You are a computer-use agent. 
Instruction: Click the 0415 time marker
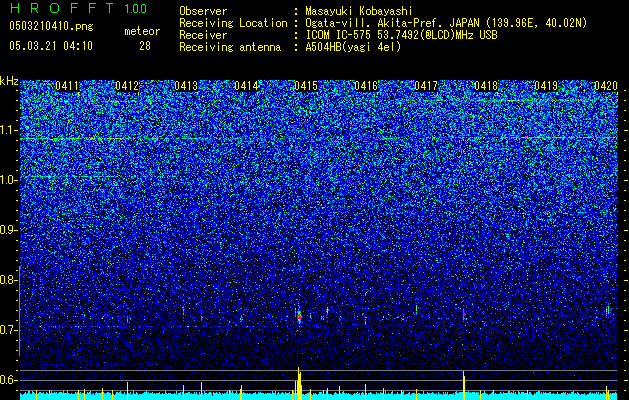coord(306,86)
